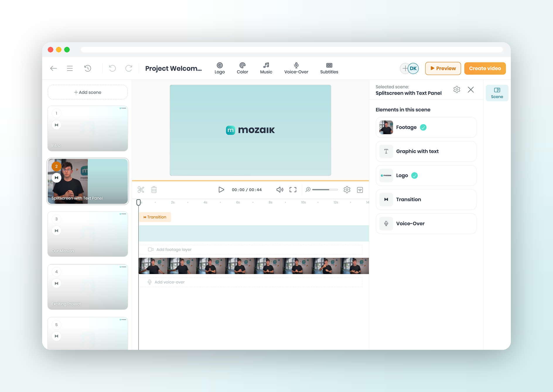Select the footage filmstrip track
The height and width of the screenshot is (392, 553).
[254, 266]
